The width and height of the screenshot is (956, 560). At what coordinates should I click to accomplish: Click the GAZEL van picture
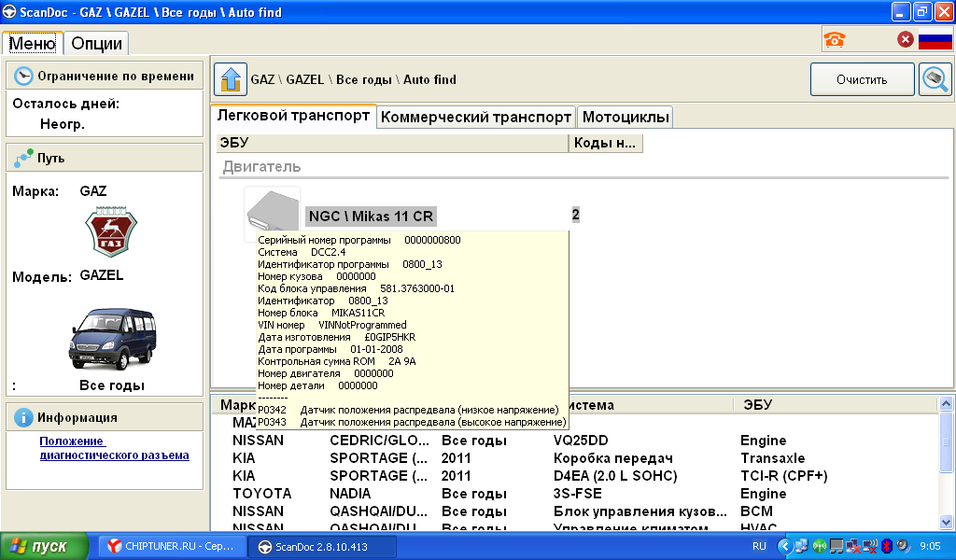click(x=112, y=340)
